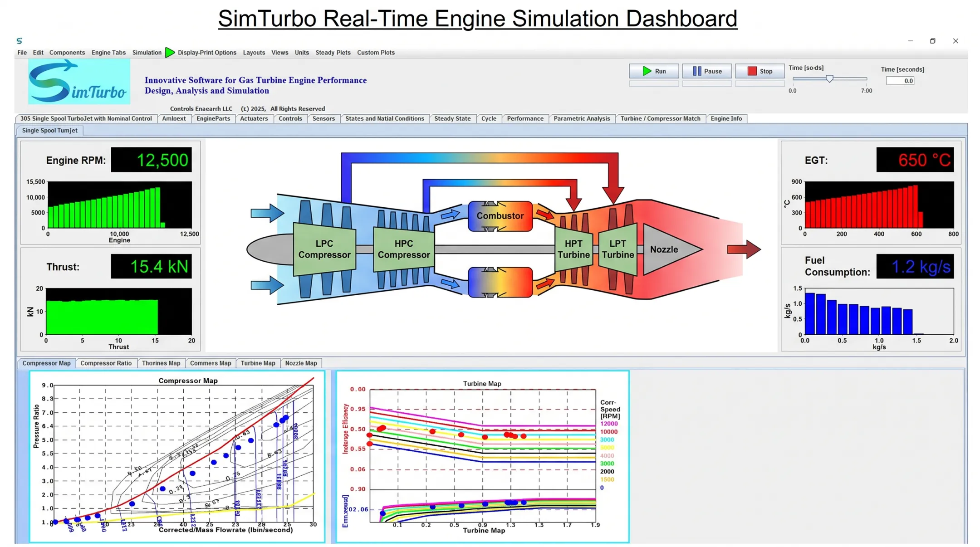This screenshot has width=980, height=547.
Task: Select the Compressor Map tab
Action: (46, 363)
